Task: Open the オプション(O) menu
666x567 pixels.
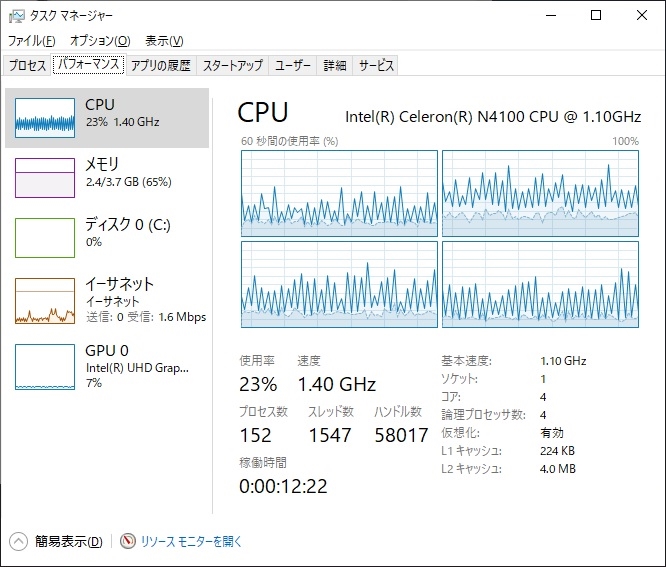Action: pyautogui.click(x=100, y=41)
